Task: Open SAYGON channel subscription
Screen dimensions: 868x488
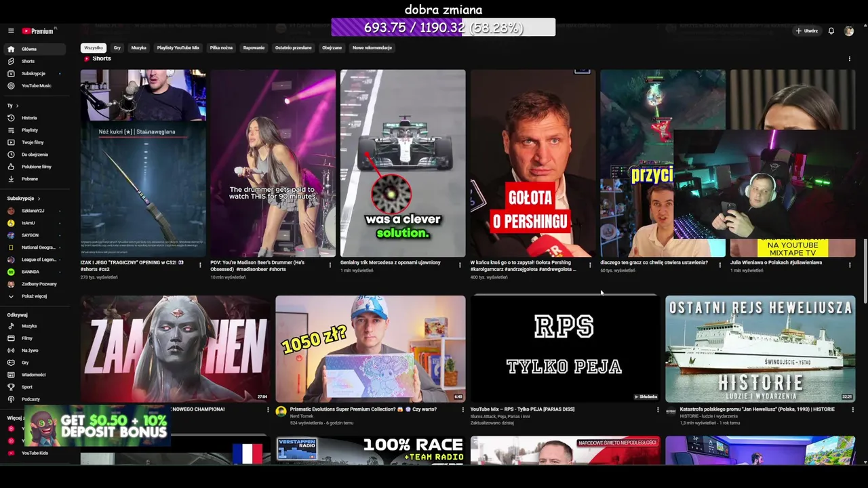Action: [x=35, y=235]
